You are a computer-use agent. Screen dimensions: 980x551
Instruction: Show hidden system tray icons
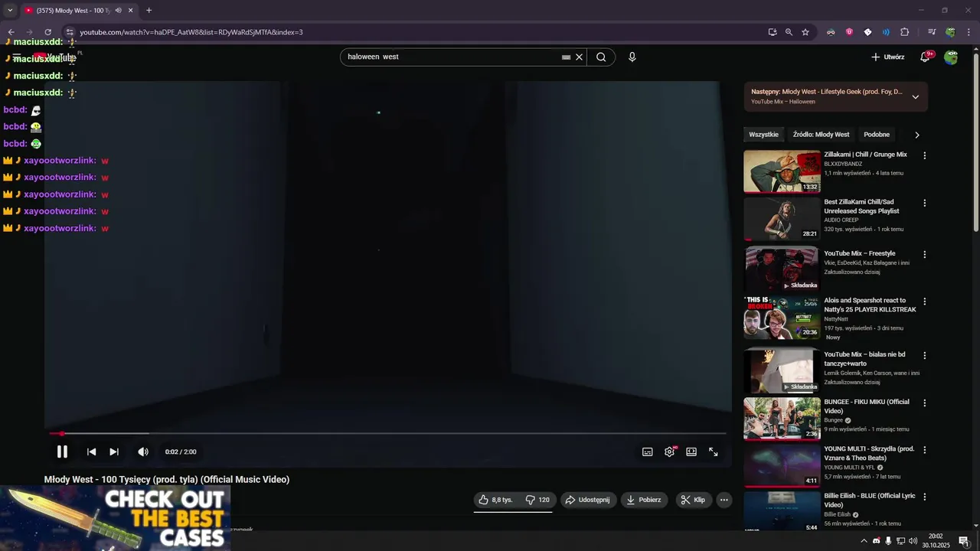point(864,541)
